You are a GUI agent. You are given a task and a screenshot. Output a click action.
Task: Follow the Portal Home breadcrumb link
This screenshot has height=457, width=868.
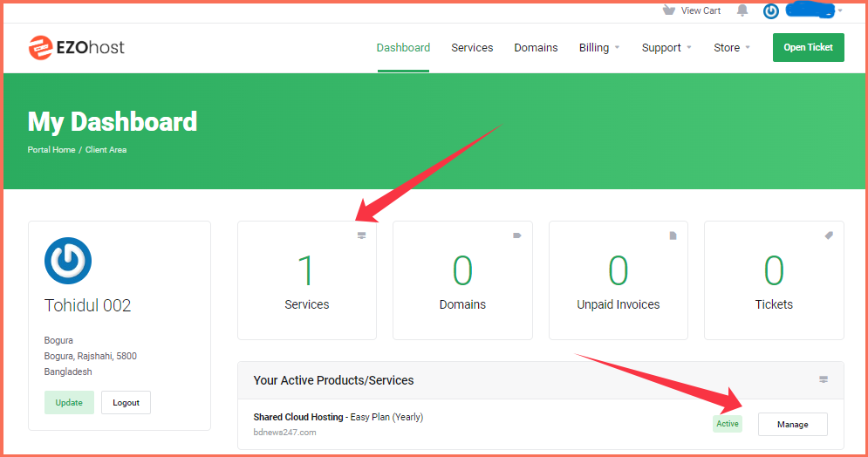(51, 150)
